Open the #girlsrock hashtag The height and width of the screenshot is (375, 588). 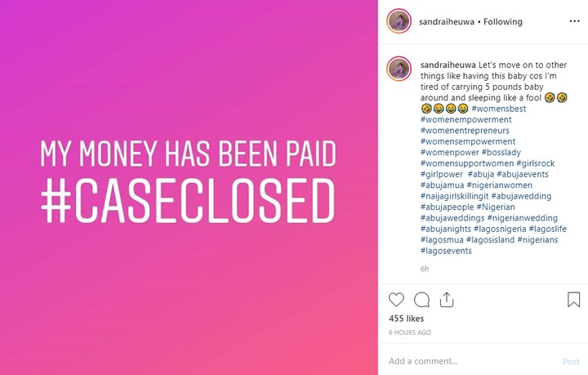click(x=535, y=163)
